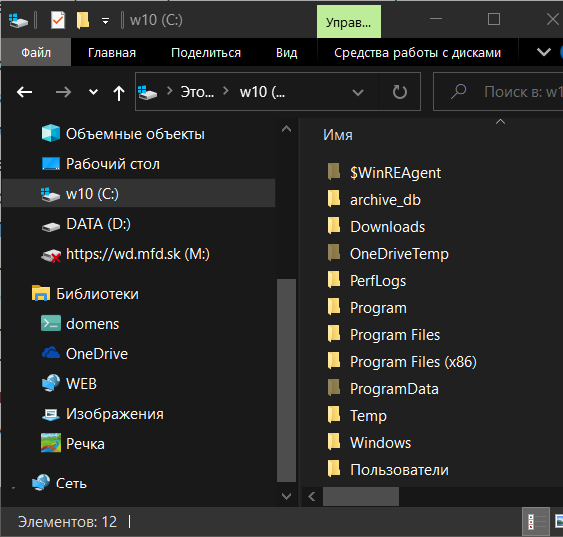This screenshot has width=563, height=537.
Task: Open the Вид ribbon tab
Action: click(287, 52)
